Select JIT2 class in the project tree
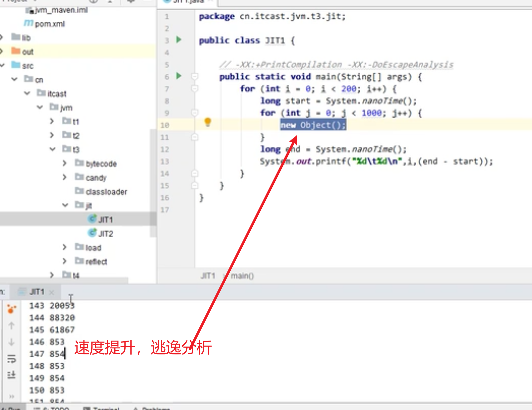The image size is (532, 410). [106, 234]
